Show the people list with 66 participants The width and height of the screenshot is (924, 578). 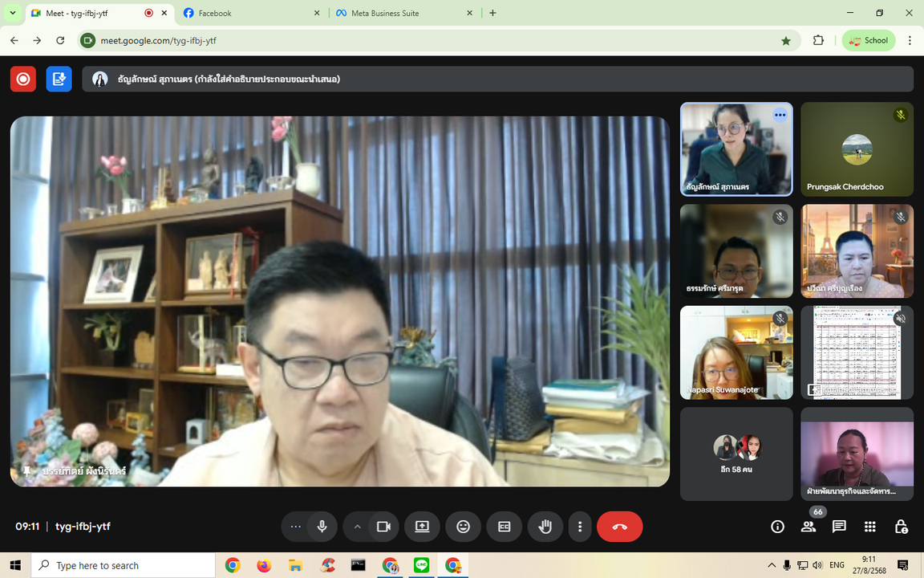pyautogui.click(x=808, y=527)
